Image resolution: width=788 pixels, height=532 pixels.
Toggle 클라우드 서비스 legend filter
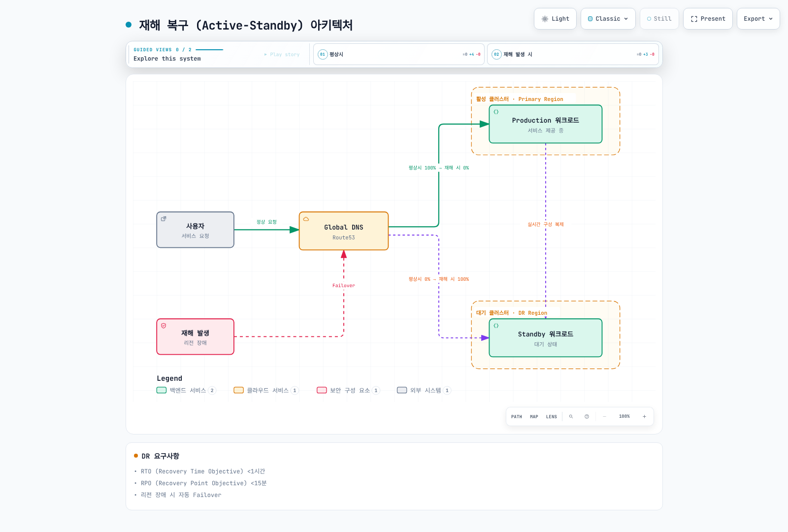[x=266, y=390]
